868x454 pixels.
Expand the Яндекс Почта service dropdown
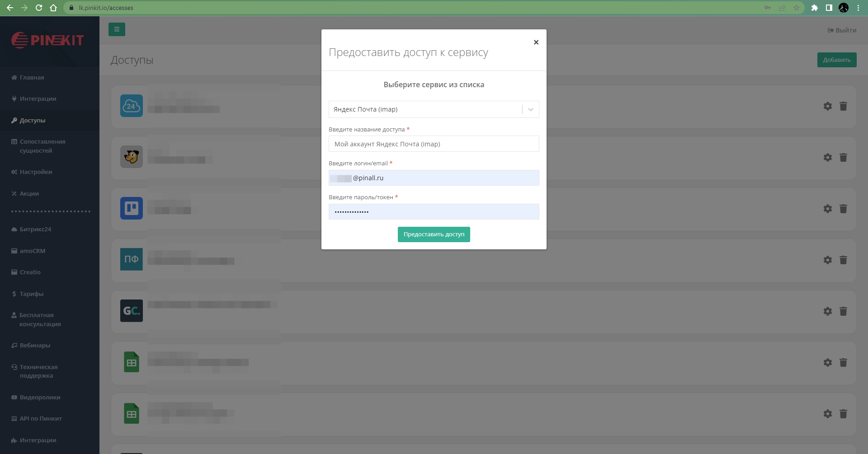530,109
